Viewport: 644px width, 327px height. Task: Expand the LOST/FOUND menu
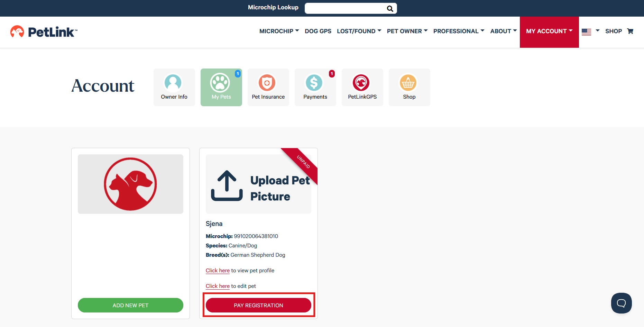pos(359,31)
